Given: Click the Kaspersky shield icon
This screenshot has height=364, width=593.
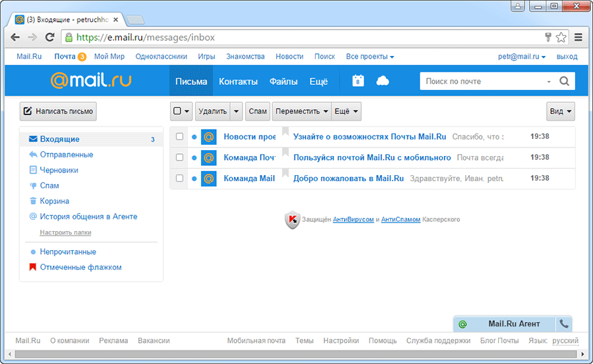Looking at the screenshot, I should (293, 220).
